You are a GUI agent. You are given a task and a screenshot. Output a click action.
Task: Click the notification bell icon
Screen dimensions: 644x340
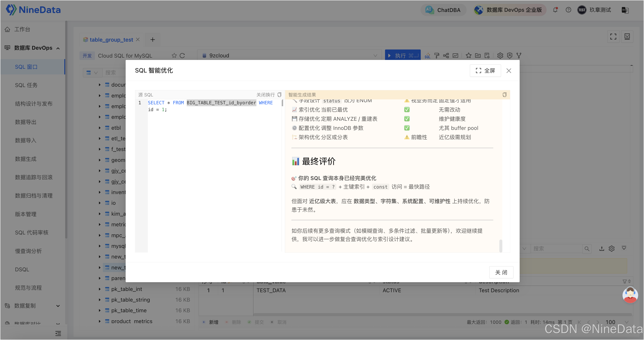click(x=555, y=10)
